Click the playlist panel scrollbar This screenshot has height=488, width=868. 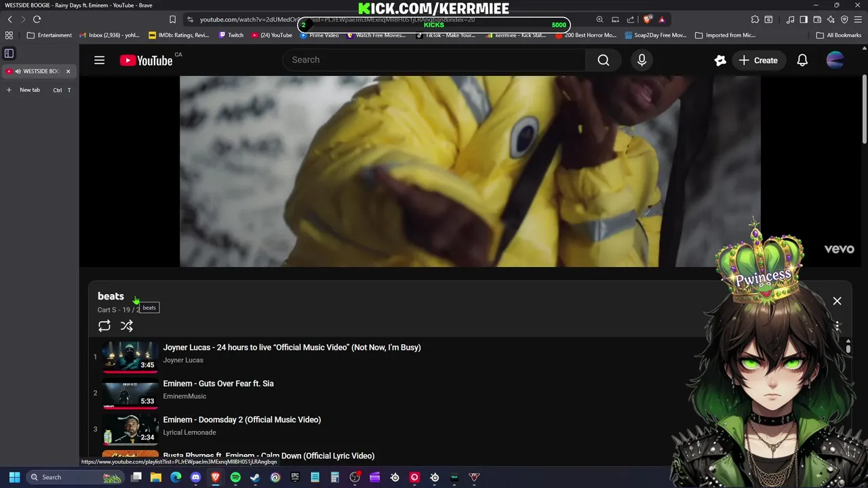pos(848,348)
